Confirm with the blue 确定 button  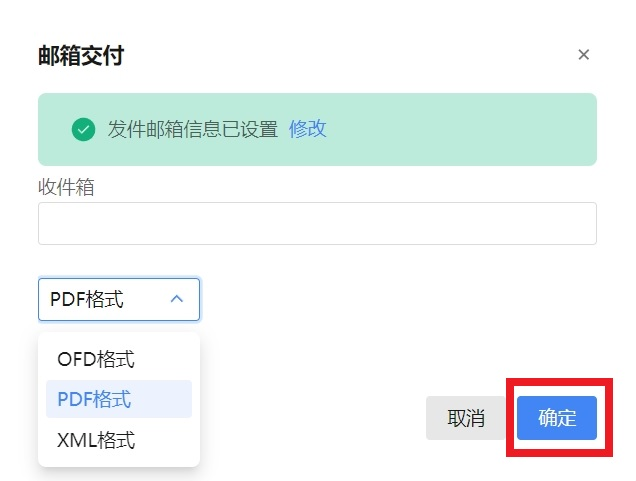[557, 418]
